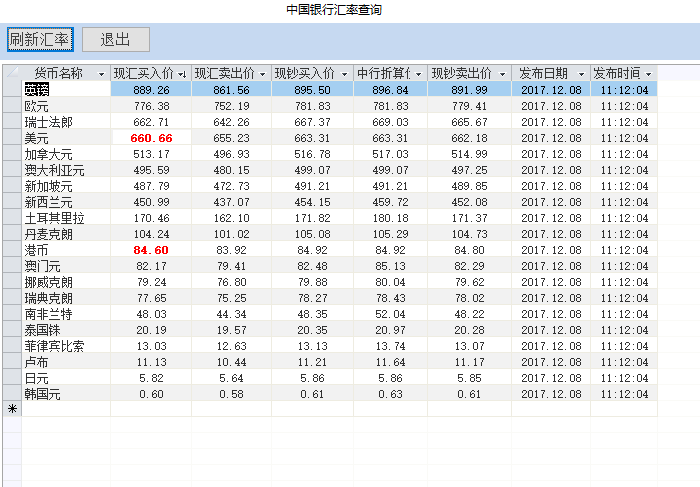Screen dimensions: 700x487
Task: Select the 瑞典克朗 currency name cell
Action: tap(66, 298)
